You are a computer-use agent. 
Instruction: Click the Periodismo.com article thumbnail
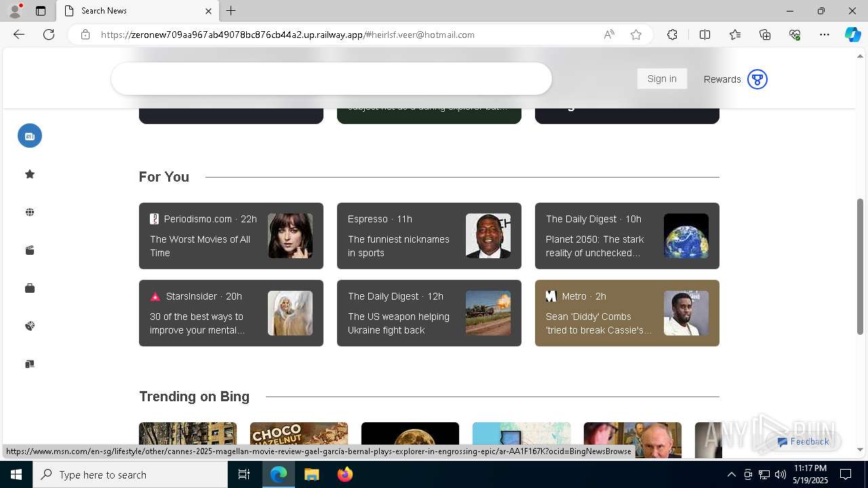290,236
